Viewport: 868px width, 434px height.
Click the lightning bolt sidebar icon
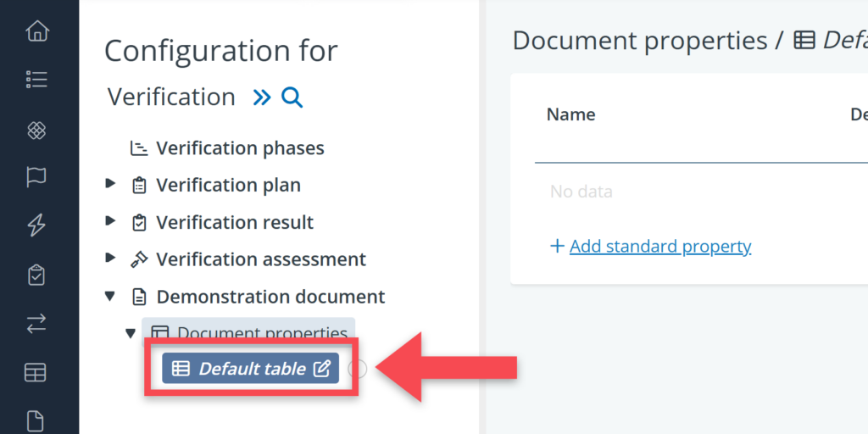36,225
